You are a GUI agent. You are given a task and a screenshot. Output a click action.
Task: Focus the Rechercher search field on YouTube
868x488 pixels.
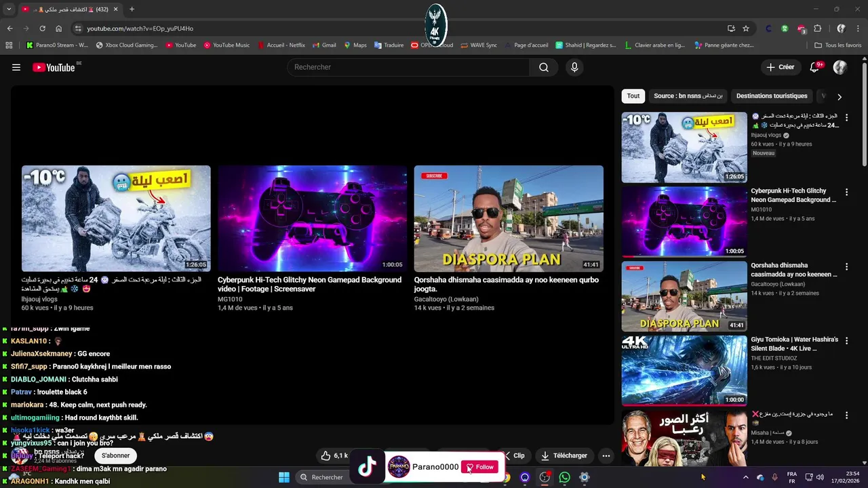pos(408,67)
